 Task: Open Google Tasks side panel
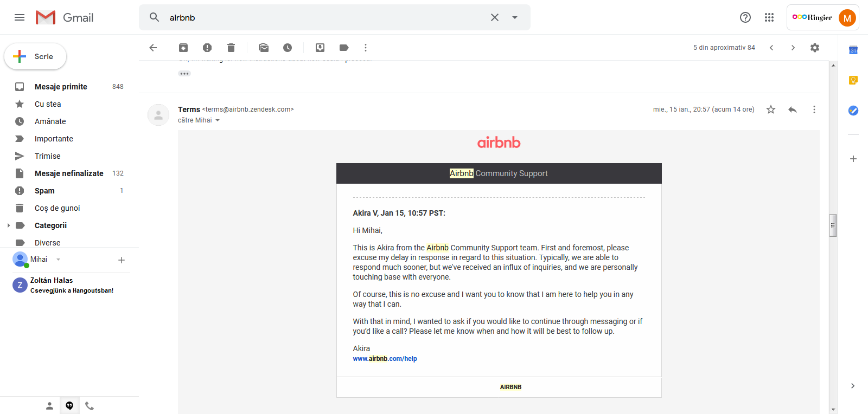pos(853,111)
